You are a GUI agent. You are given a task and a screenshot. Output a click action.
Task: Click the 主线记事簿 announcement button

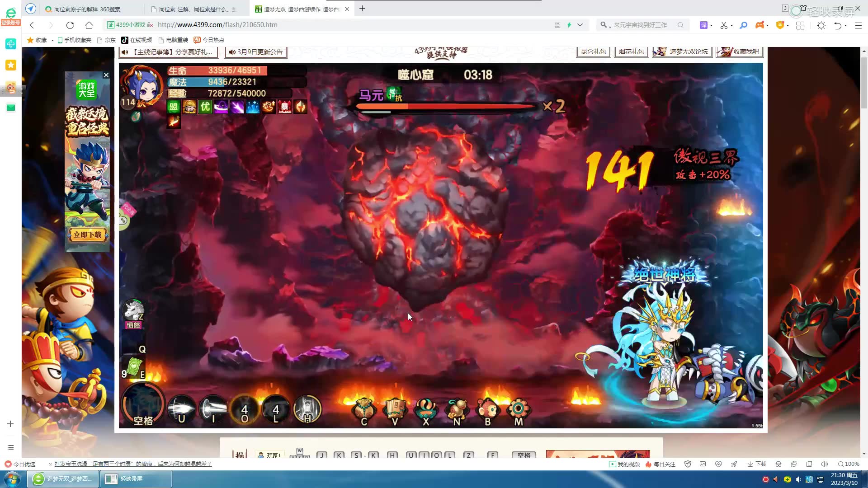(x=169, y=52)
